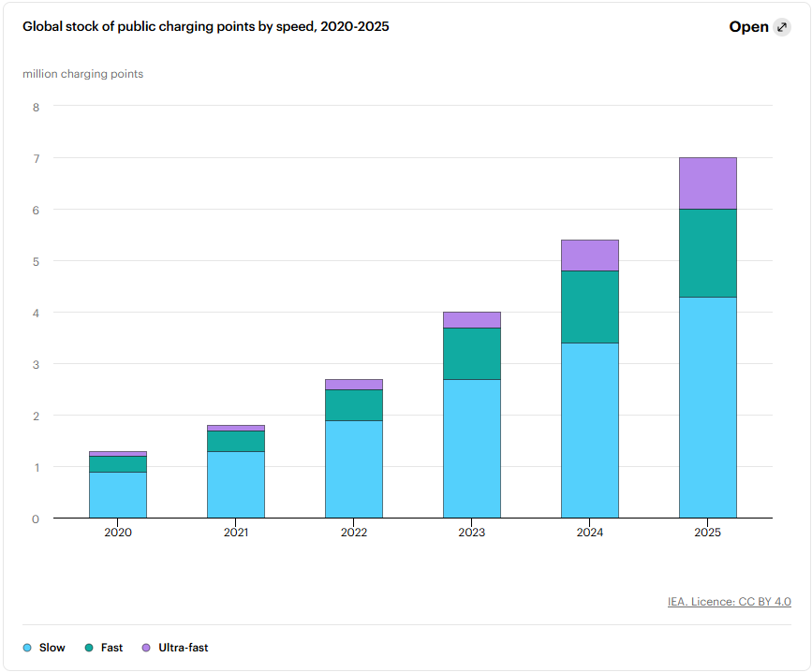Click the expand arrows icon beside Open

[x=781, y=27]
